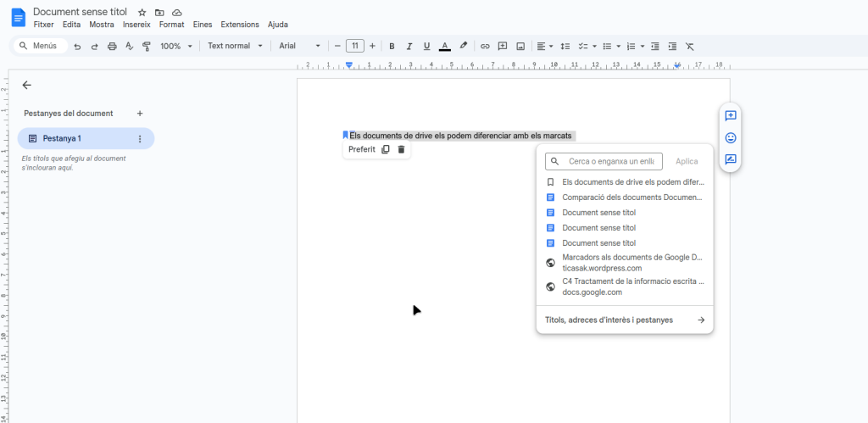Open the Text normal style dropdown

pyautogui.click(x=235, y=46)
